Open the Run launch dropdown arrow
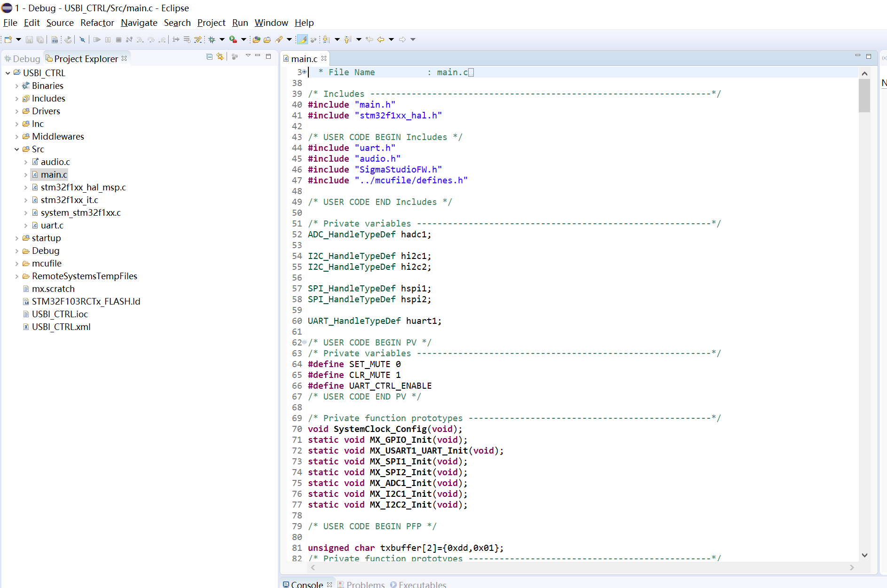887x588 pixels. click(243, 39)
